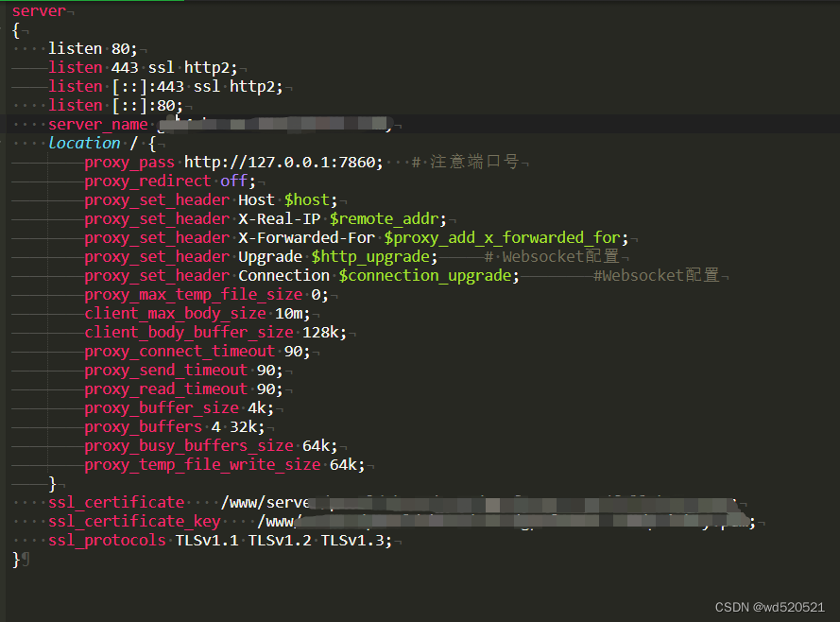The height and width of the screenshot is (622, 840).
Task: Click the '# 注意端口号' comment
Action: click(x=465, y=162)
